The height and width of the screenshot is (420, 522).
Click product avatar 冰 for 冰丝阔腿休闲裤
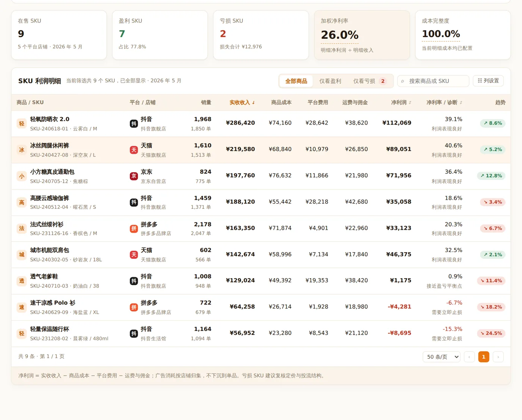tap(22, 150)
